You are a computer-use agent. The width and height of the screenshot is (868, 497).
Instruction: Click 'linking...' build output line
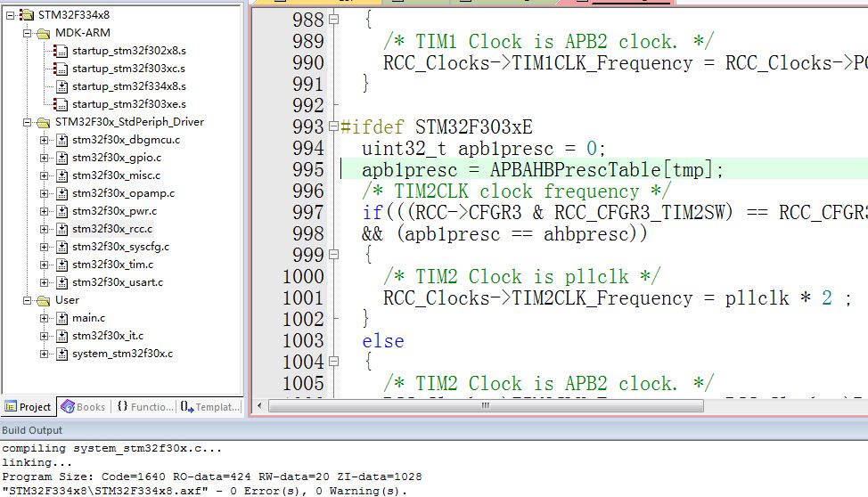point(37,462)
